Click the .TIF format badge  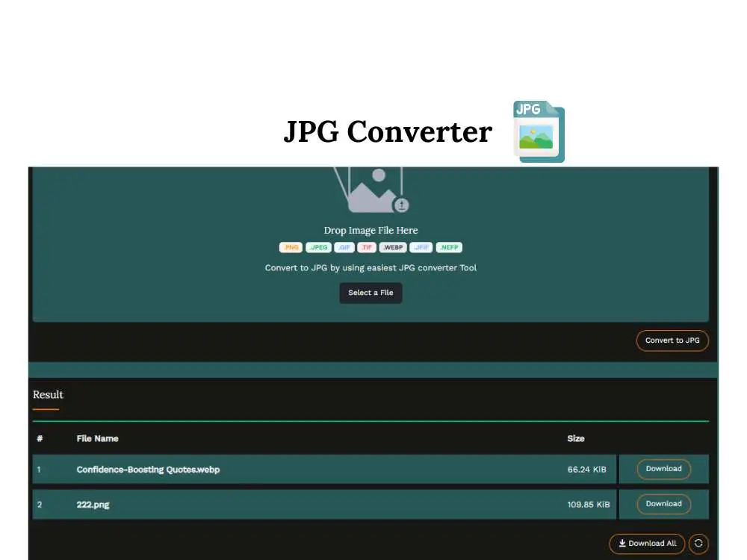(368, 247)
